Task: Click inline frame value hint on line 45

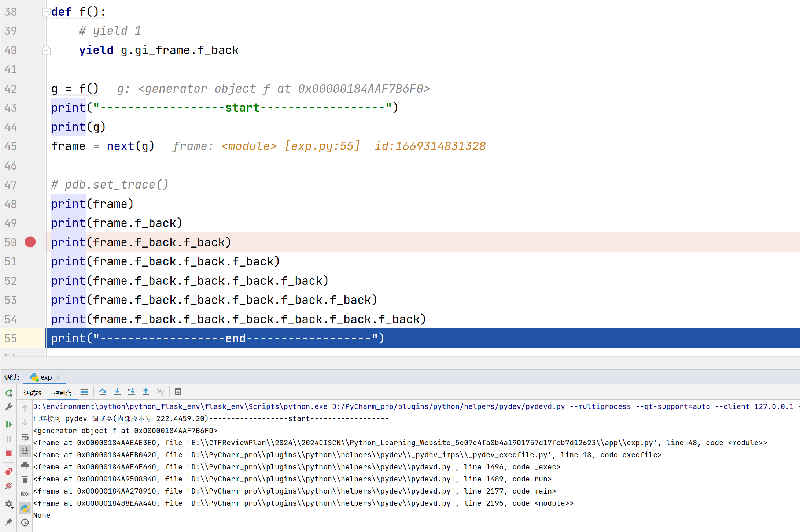Action: 329,146
